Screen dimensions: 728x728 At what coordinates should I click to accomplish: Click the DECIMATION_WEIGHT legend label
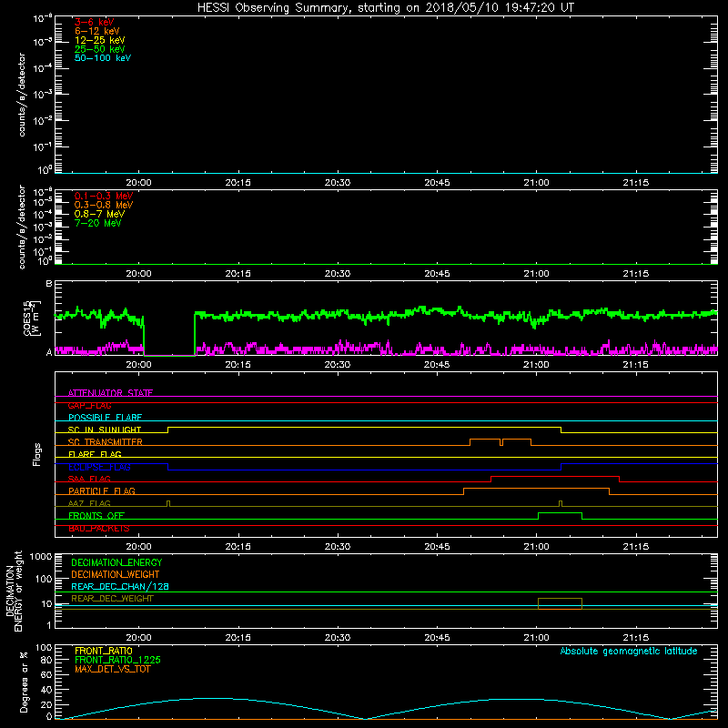click(116, 574)
